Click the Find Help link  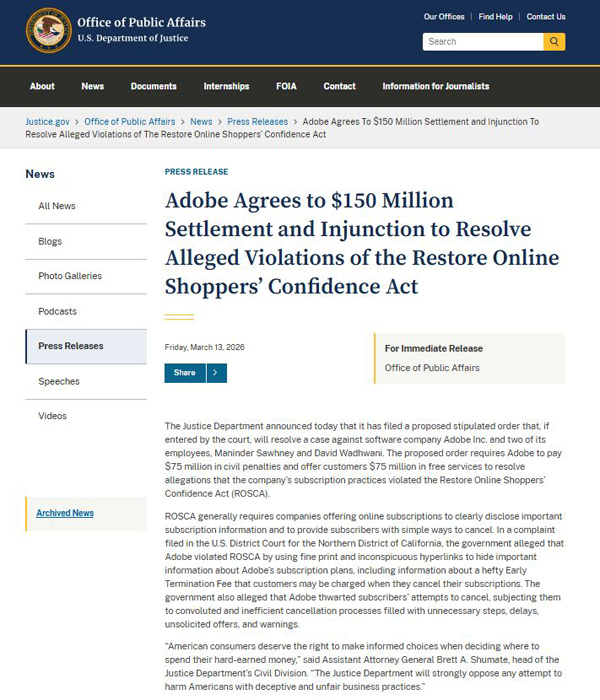point(495,17)
